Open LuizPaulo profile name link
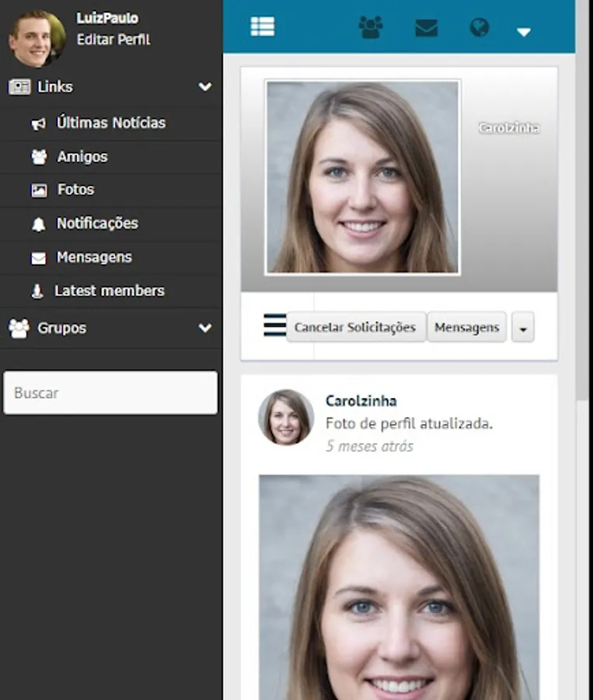This screenshot has height=700, width=593. [x=107, y=19]
